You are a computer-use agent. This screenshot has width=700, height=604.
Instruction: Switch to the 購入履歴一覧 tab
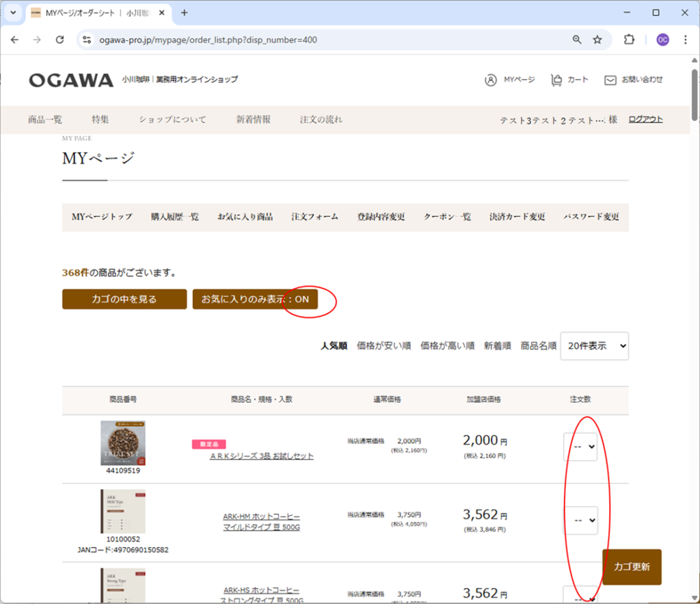[175, 217]
